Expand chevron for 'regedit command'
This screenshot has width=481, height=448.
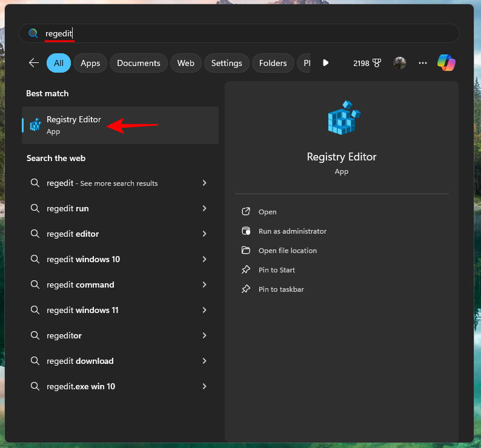pos(205,285)
